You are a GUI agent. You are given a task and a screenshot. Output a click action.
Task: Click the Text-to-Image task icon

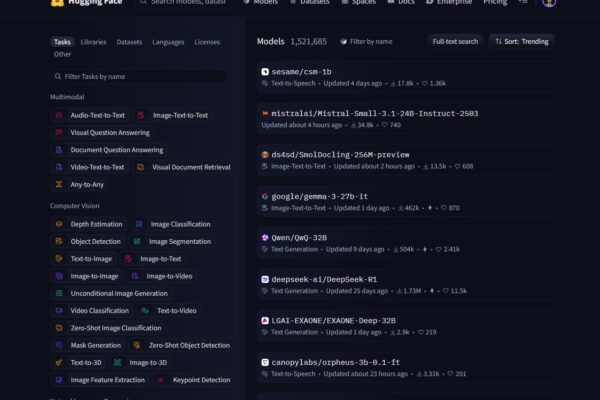click(x=60, y=258)
